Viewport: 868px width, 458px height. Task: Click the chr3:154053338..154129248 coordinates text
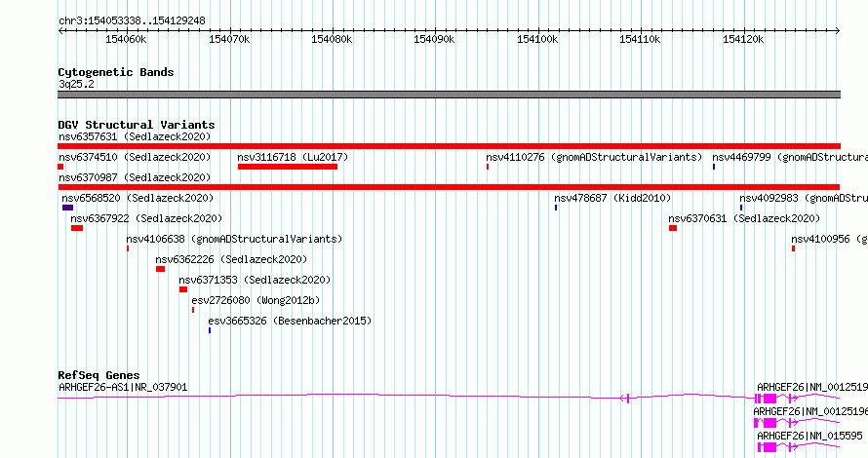132,21
